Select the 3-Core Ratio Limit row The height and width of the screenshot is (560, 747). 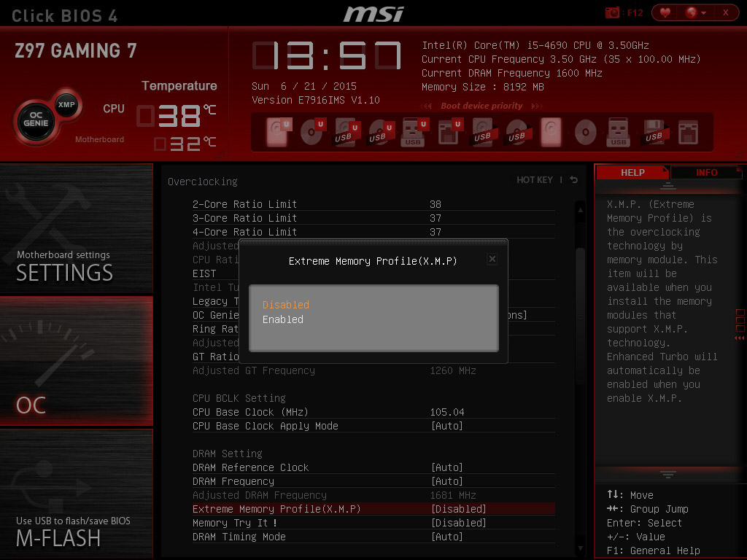[x=373, y=218]
